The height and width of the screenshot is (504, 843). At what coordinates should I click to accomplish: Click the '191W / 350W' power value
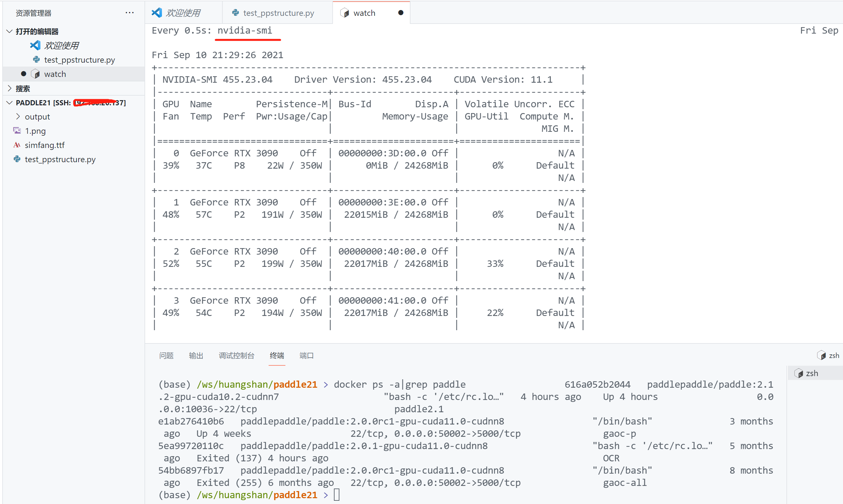point(292,215)
